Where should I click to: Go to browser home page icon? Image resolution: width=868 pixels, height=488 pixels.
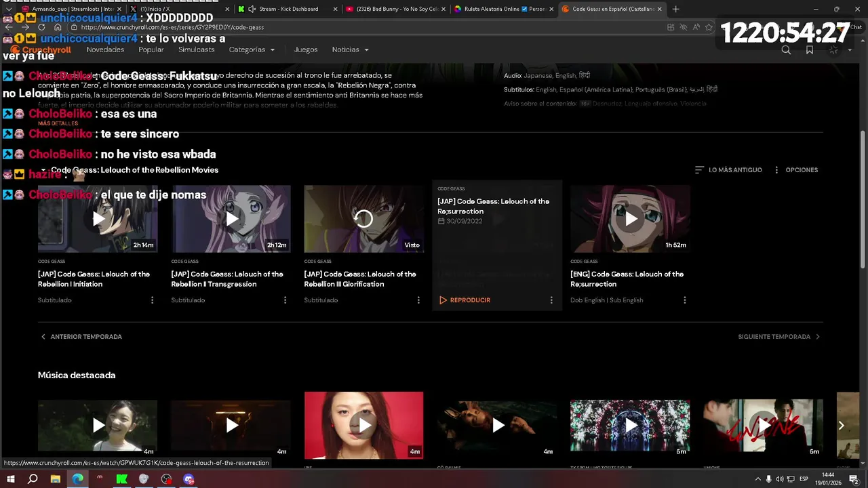coord(58,27)
